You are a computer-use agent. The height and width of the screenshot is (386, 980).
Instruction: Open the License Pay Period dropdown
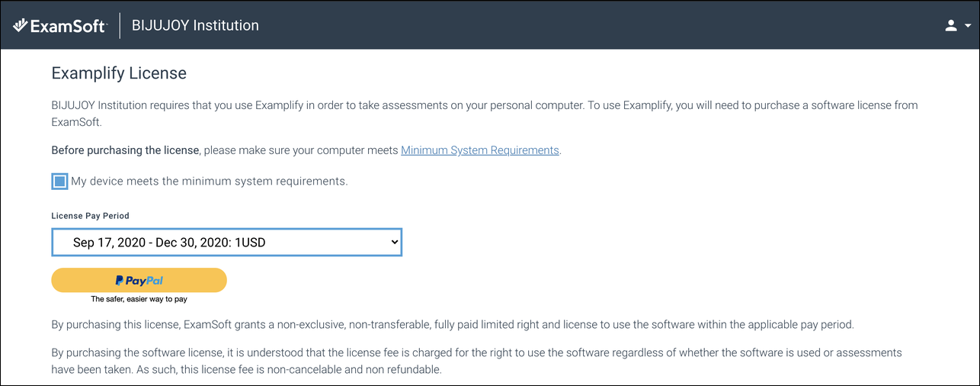[x=226, y=243]
